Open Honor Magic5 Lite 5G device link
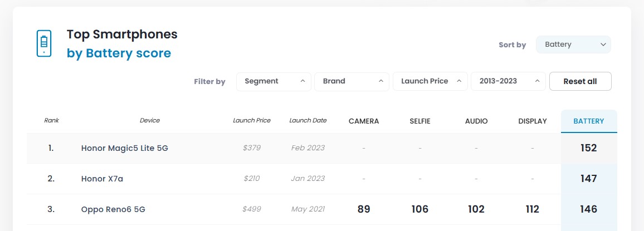 (x=125, y=148)
